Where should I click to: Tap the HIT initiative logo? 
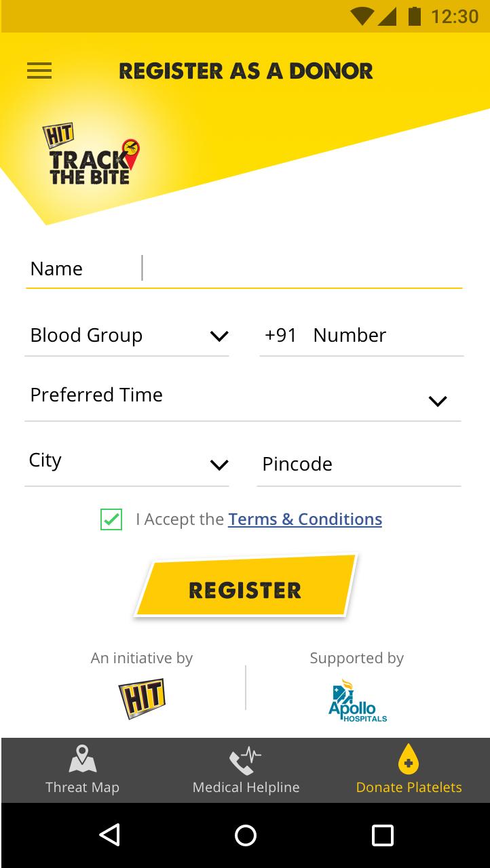[142, 698]
